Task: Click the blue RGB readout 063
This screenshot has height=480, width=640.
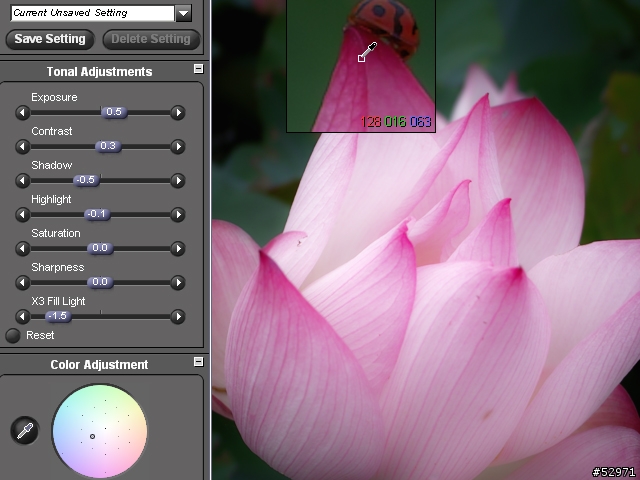Action: pos(420,122)
